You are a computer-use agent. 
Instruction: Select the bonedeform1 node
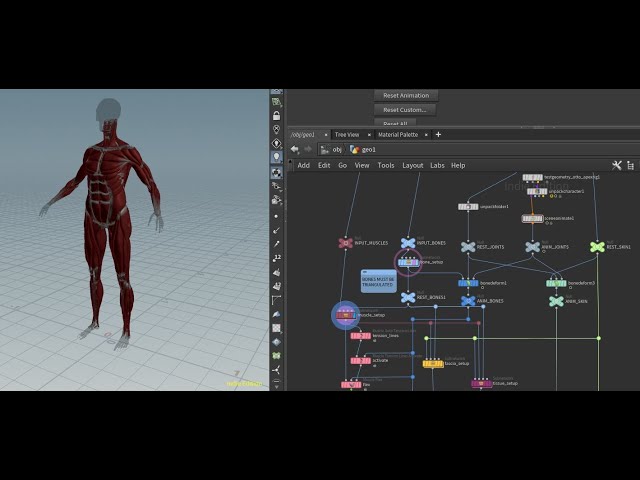[x=468, y=283]
